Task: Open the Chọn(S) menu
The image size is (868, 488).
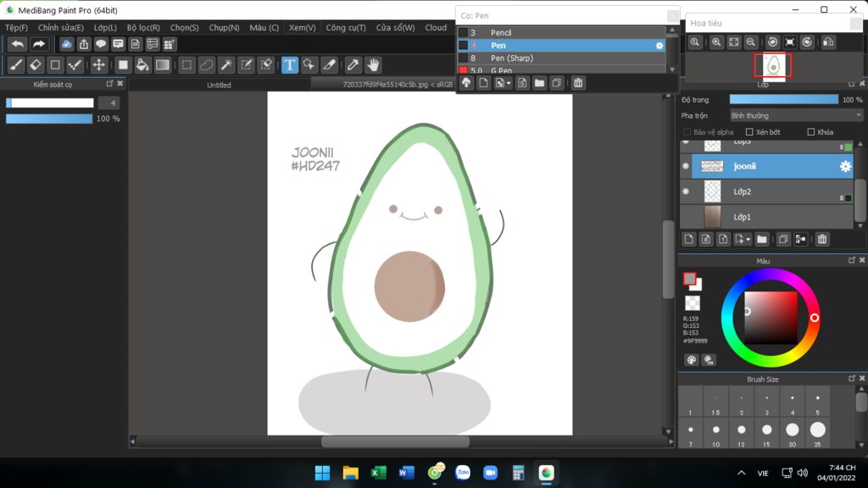Action: 184,28
